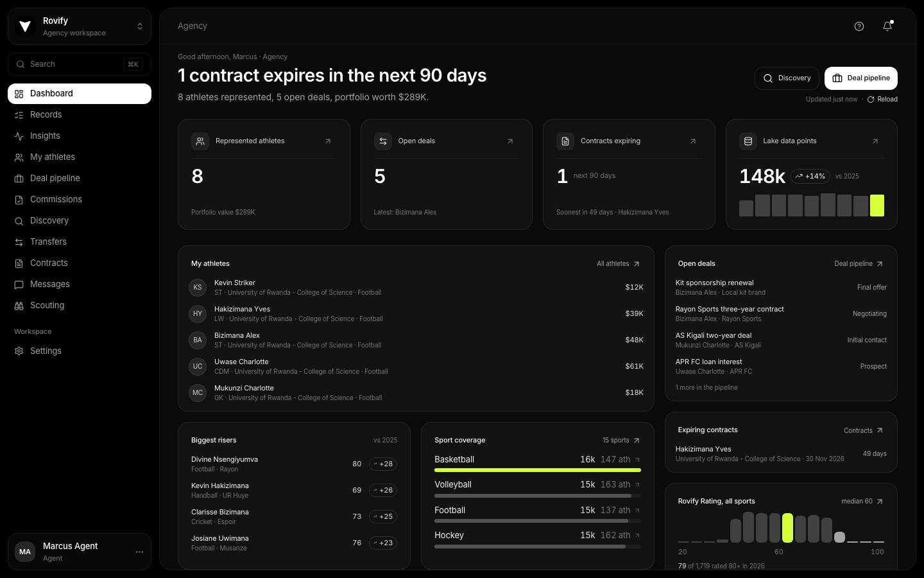Open Kit sponsorship renewal deal
Viewport: 924px width, 578px height.
click(781, 288)
